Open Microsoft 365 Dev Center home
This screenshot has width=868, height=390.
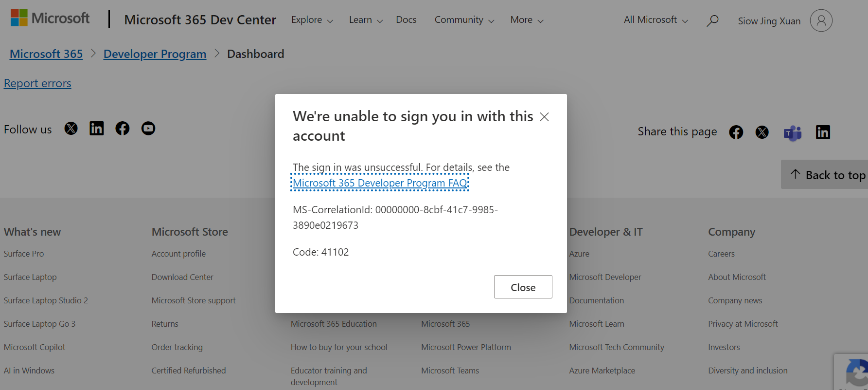pyautogui.click(x=200, y=20)
